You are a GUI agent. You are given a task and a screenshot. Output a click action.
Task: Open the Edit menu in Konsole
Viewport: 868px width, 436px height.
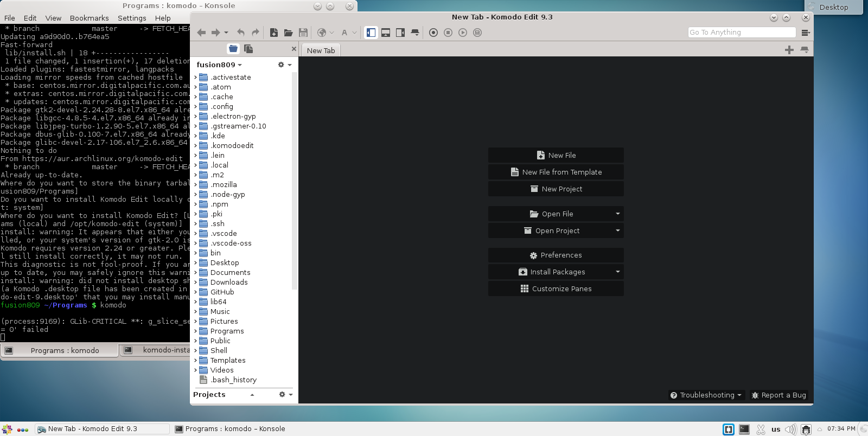pos(30,18)
